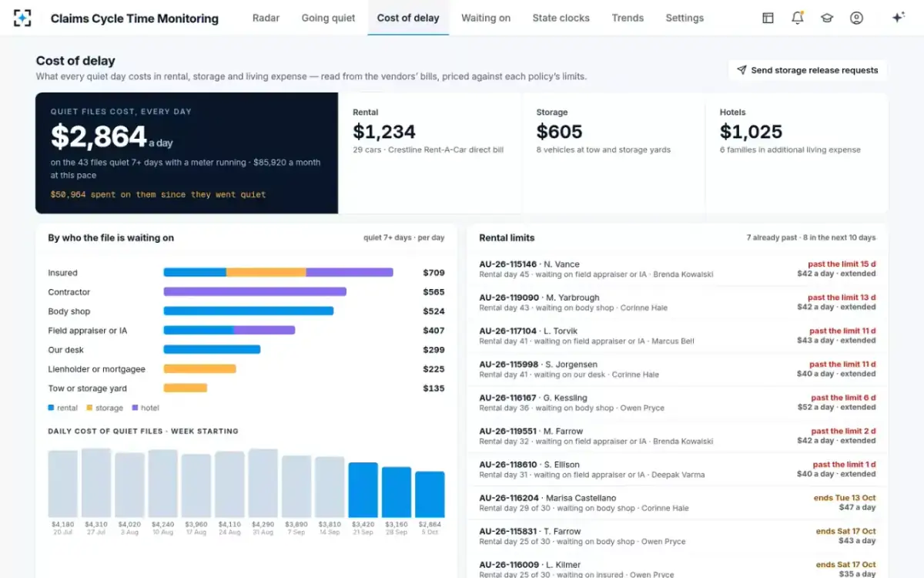Click the paper plane send icon

coord(742,70)
